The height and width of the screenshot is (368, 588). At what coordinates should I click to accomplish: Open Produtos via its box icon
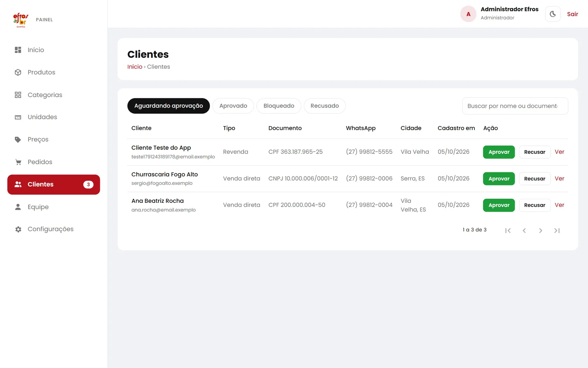(18, 72)
